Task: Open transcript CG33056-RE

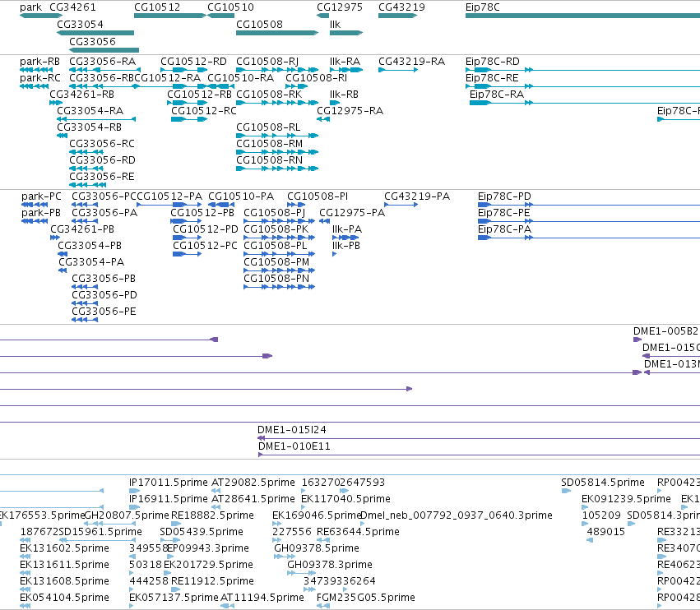Action: pos(102,176)
